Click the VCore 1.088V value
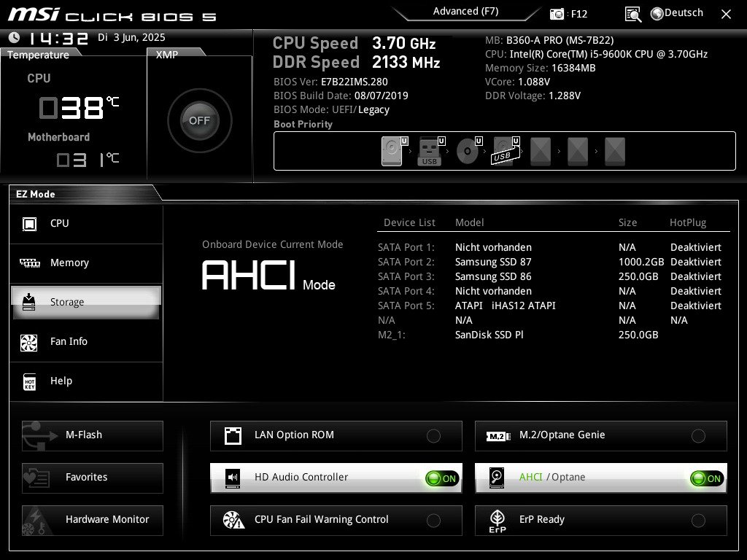The height and width of the screenshot is (560, 747). click(534, 82)
